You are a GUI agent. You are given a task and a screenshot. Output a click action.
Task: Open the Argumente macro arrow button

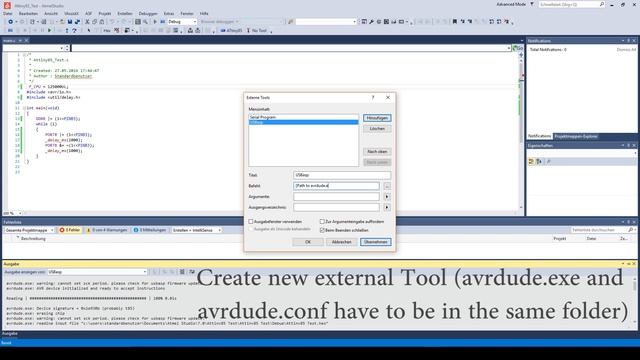click(387, 197)
